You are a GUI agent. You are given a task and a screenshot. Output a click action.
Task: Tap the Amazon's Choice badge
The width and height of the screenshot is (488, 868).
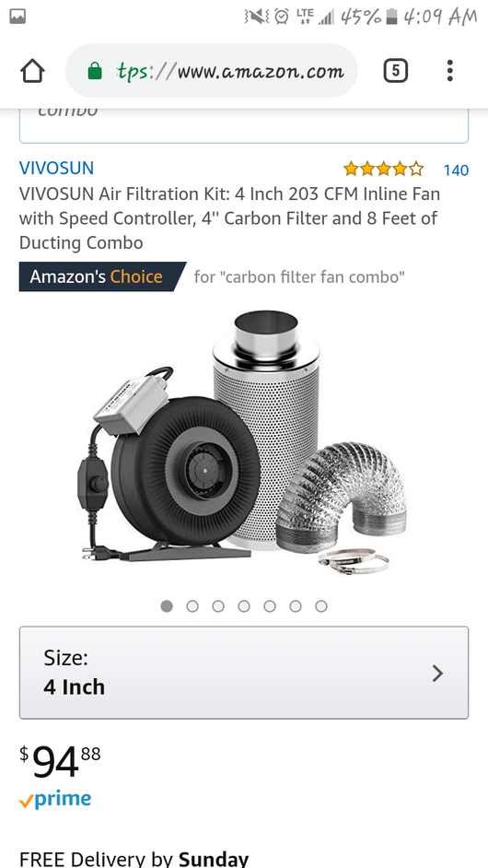click(x=102, y=276)
